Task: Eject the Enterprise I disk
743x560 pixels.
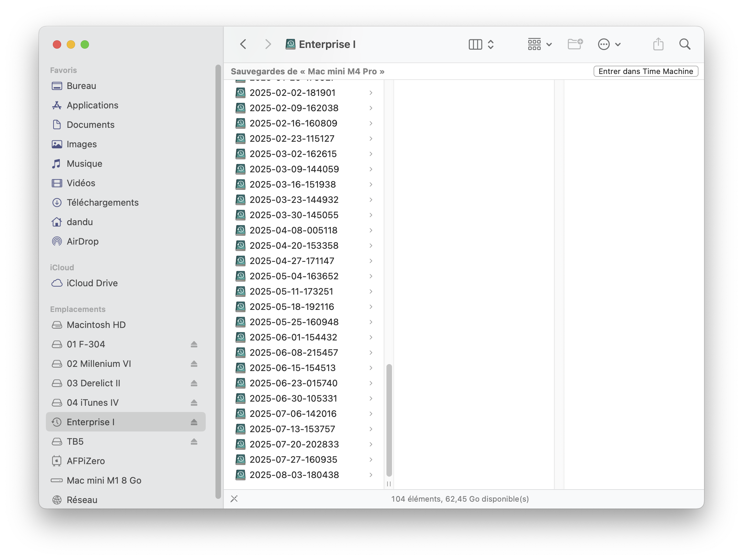Action: pyautogui.click(x=194, y=422)
